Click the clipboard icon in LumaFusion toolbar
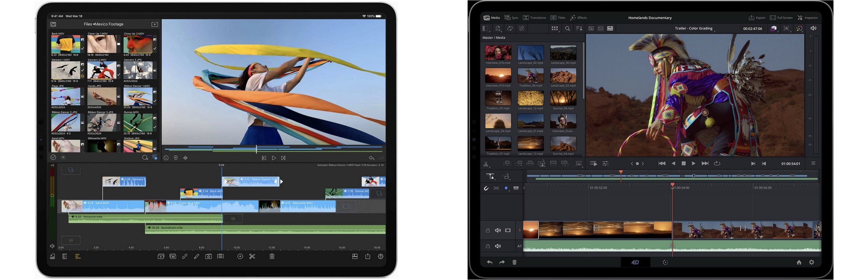Screen dimensions: 868x280 pos(220,256)
